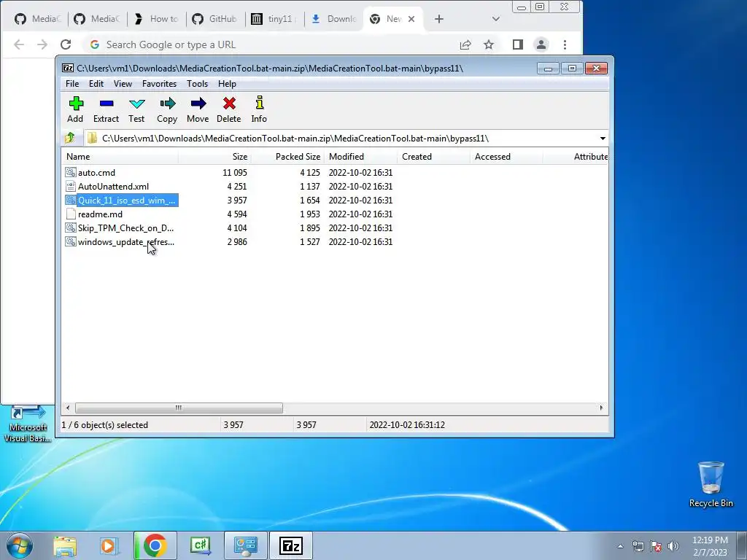Select the AutoUnattend.xml file icon
Viewport: 747px width, 560px height.
click(71, 186)
